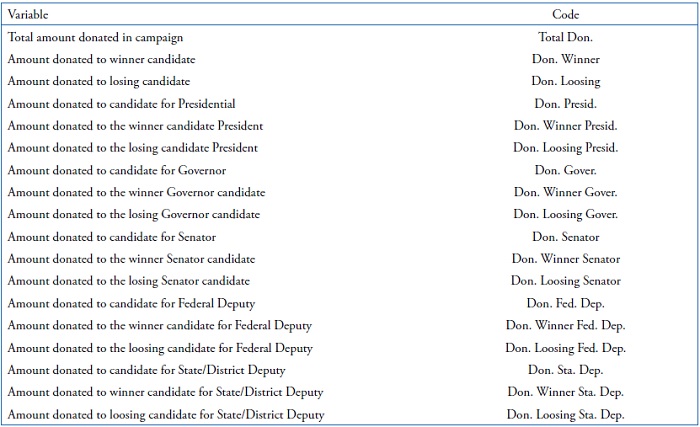The height and width of the screenshot is (427, 700).
Task: Select "Amount donated to the winner Governor candidate"
Action: click(136, 192)
